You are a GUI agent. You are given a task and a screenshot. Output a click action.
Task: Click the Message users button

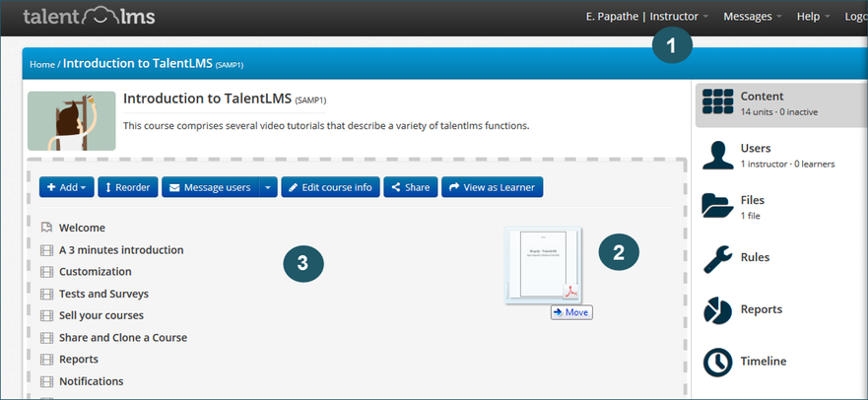click(211, 187)
